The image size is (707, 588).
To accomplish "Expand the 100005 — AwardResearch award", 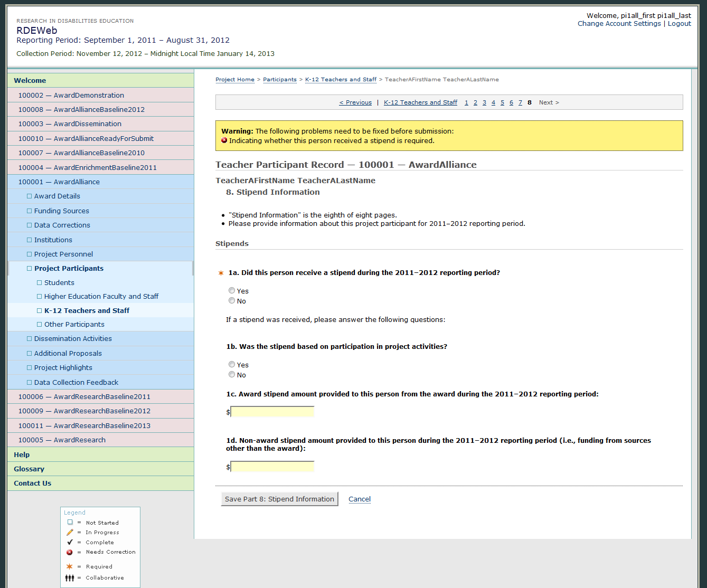I will point(62,440).
